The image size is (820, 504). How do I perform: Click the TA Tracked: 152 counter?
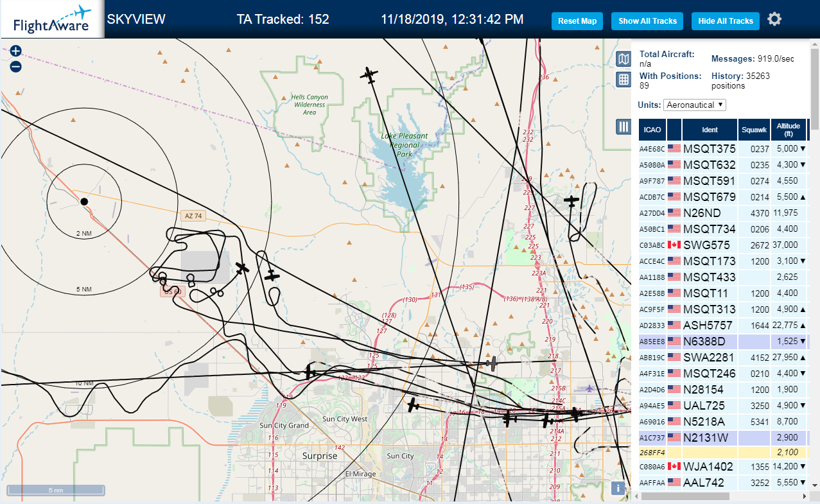click(x=283, y=19)
